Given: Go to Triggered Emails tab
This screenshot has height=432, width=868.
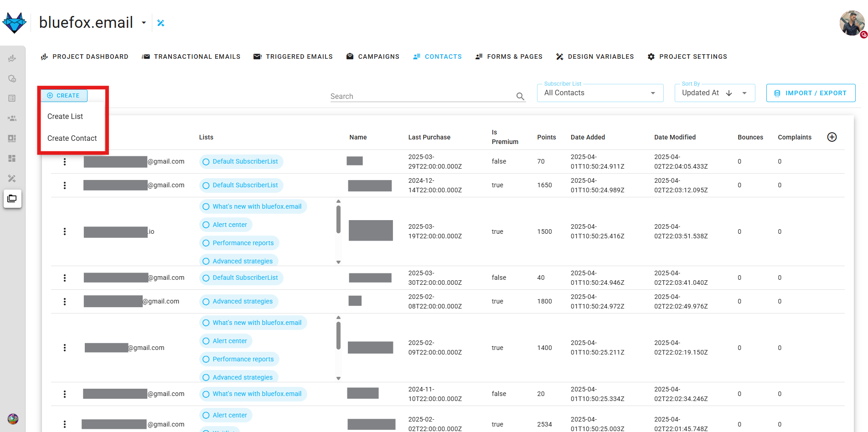Looking at the screenshot, I should coord(293,57).
